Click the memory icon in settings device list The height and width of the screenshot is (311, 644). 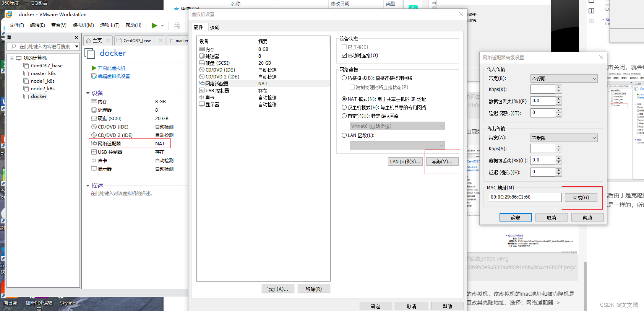[x=202, y=49]
